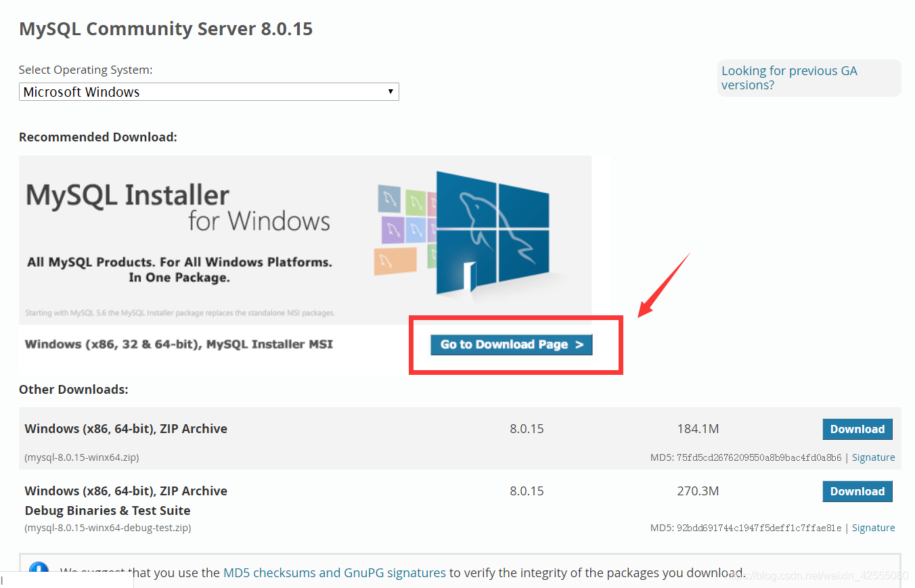Click the Windows dolphin logo in the banner
This screenshot has width=915, height=588.
493,233
